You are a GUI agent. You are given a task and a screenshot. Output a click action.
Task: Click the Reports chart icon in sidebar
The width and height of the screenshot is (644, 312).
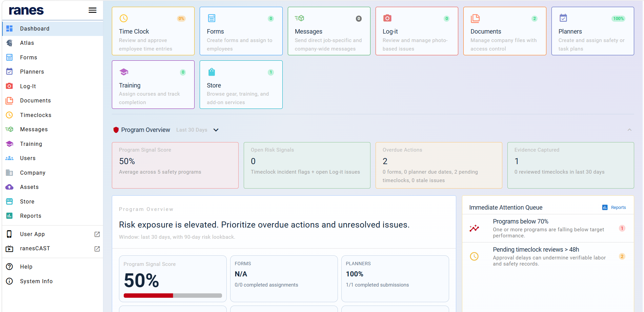[9, 216]
